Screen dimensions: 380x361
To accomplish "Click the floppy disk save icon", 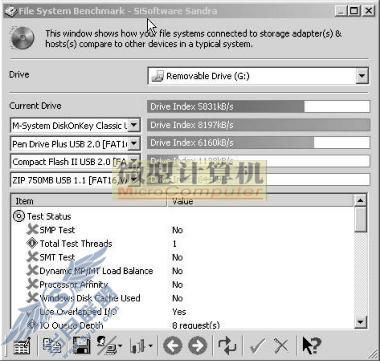I will click(81, 345).
